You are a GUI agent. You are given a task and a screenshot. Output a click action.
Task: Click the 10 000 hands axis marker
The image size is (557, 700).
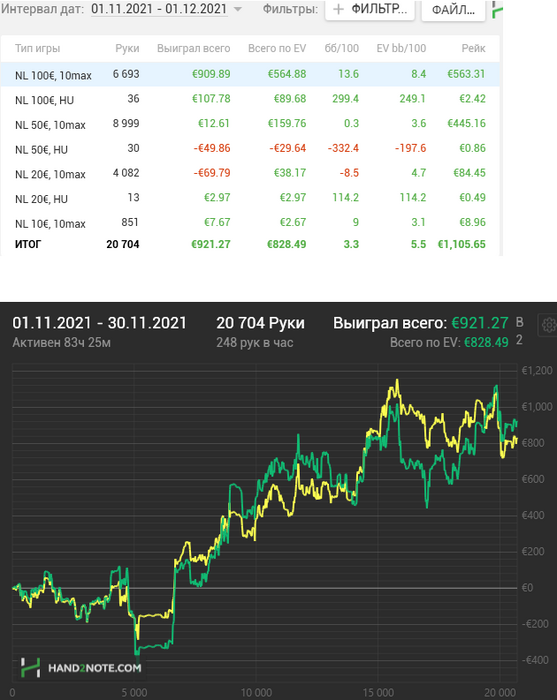click(256, 692)
